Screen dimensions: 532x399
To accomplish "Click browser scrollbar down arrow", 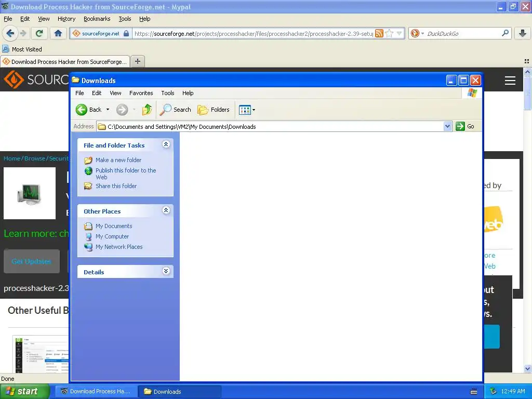I will coord(527,368).
